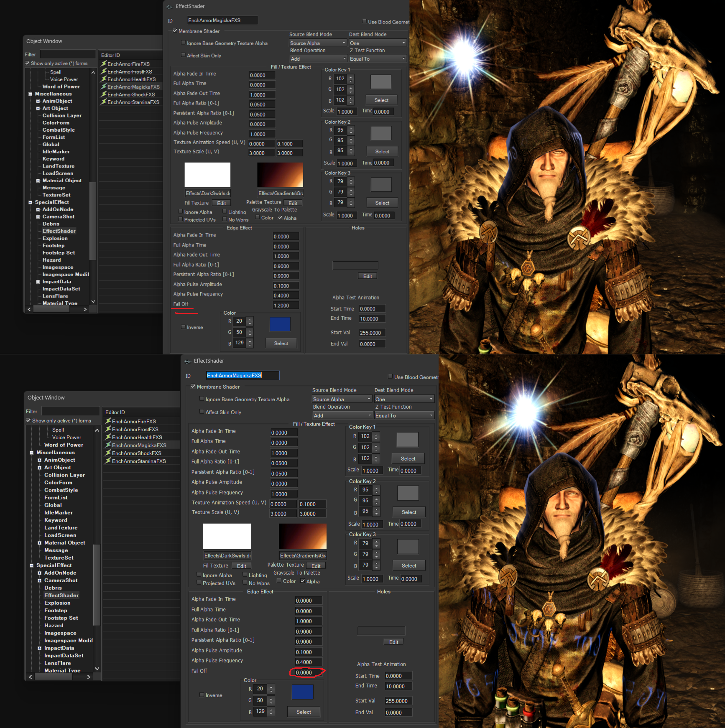Pick EnchArmorMagickaFXS lightning icon in upper Object Window
Screen dimensions: 725x728
104,87
